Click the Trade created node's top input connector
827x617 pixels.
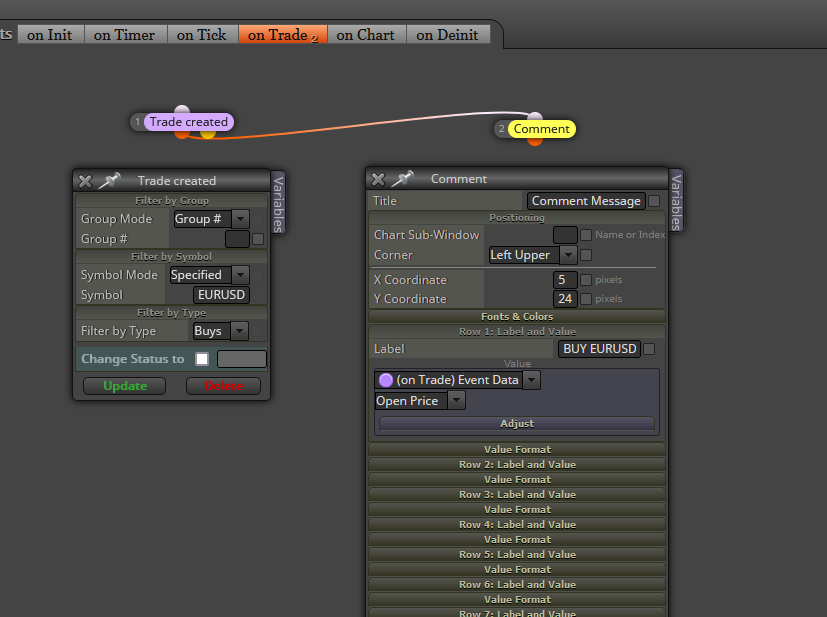pos(182,109)
